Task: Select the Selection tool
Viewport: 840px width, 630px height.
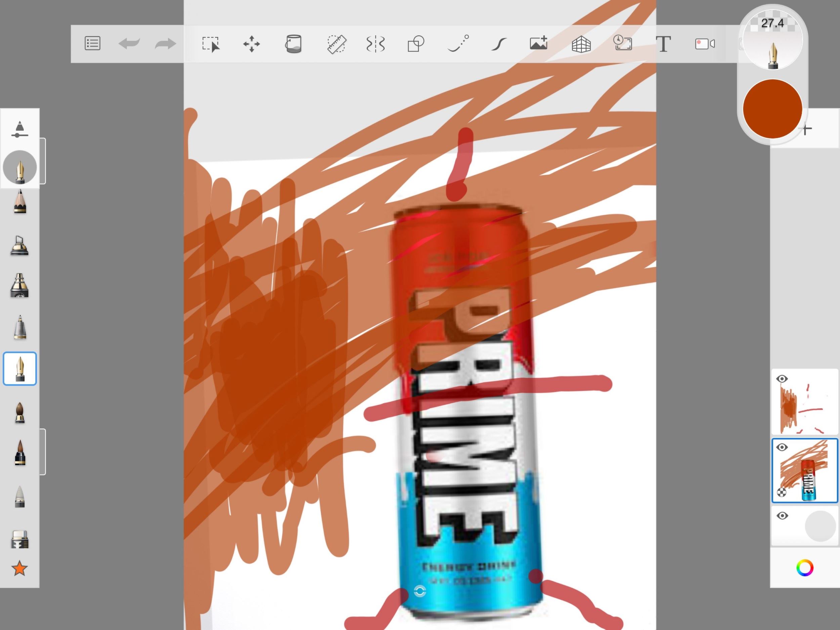Action: coord(211,44)
